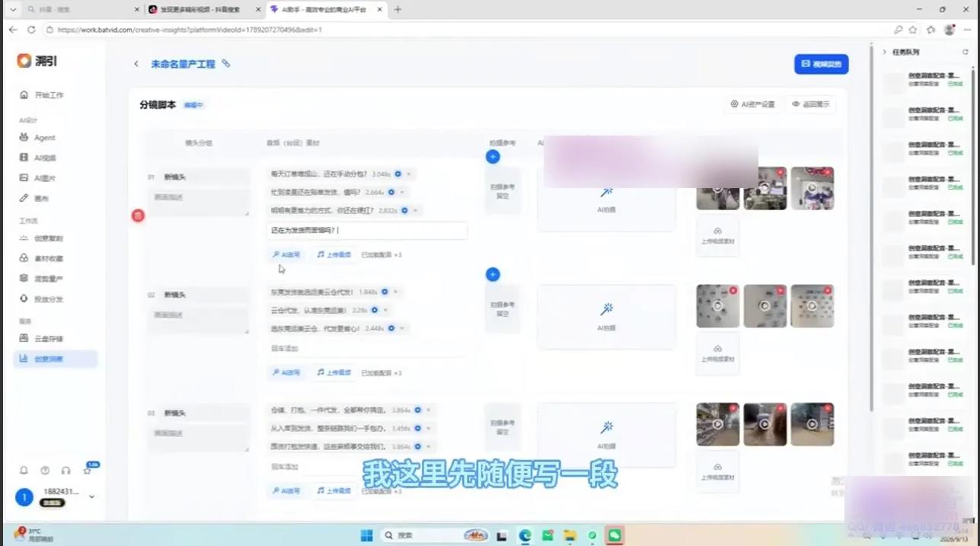Delete shot 01 with the red trash icon

click(138, 216)
